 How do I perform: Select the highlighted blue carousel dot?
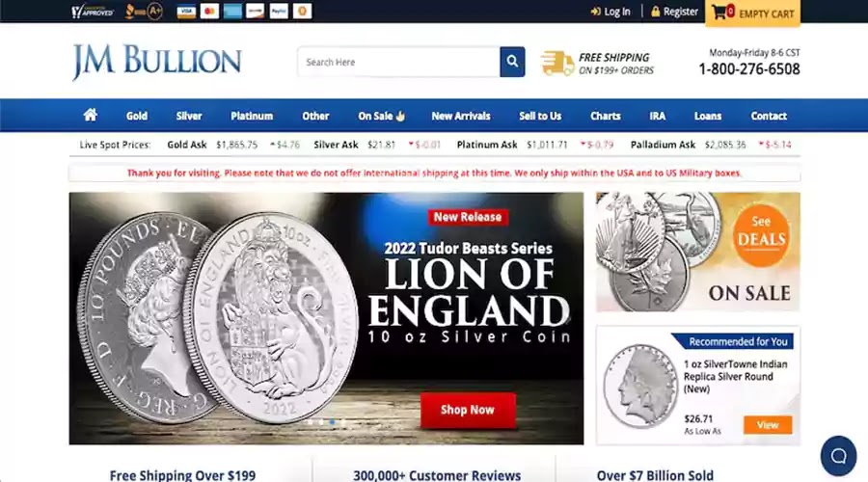pos(332,422)
